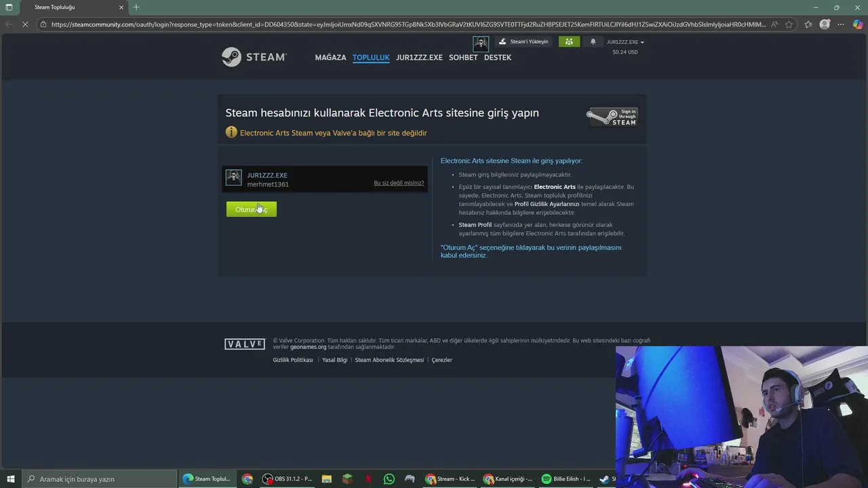Open the Steam Topluluğu Edge taskbar item
The height and width of the screenshot is (488, 868).
point(208,479)
